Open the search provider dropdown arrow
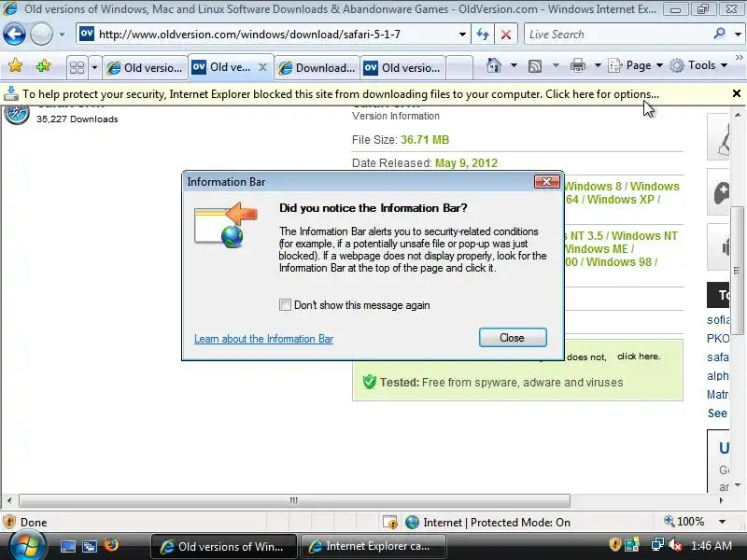 click(x=738, y=35)
